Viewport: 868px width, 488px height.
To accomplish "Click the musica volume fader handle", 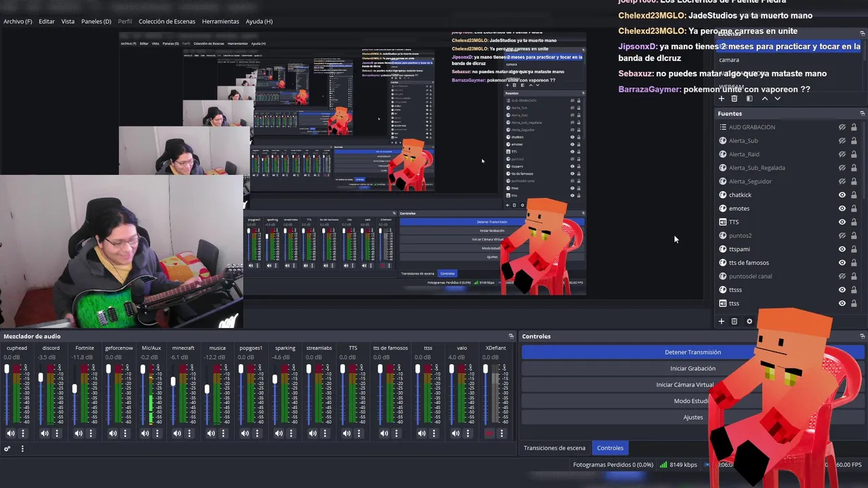I will pos(207,390).
